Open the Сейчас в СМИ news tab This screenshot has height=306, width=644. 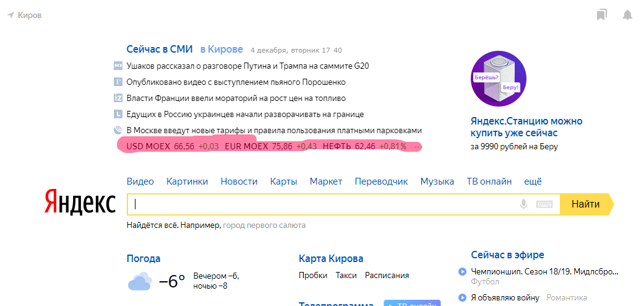(160, 50)
